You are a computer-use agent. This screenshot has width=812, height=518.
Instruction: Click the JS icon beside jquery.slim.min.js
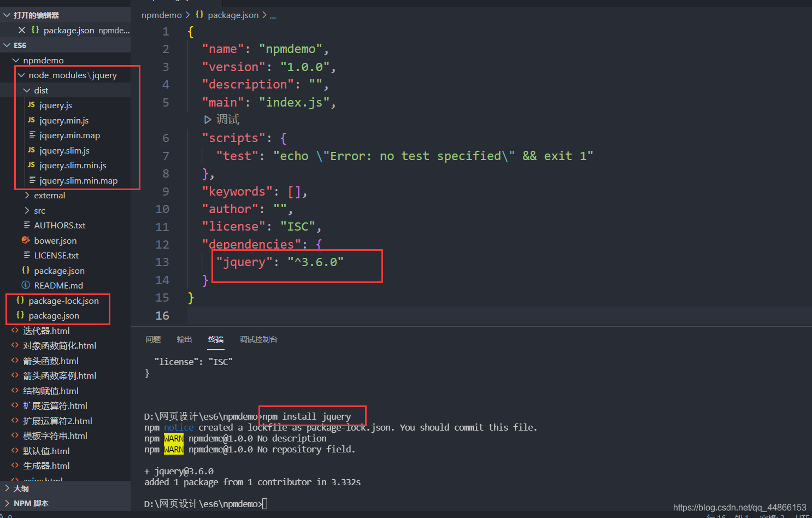[32, 164]
